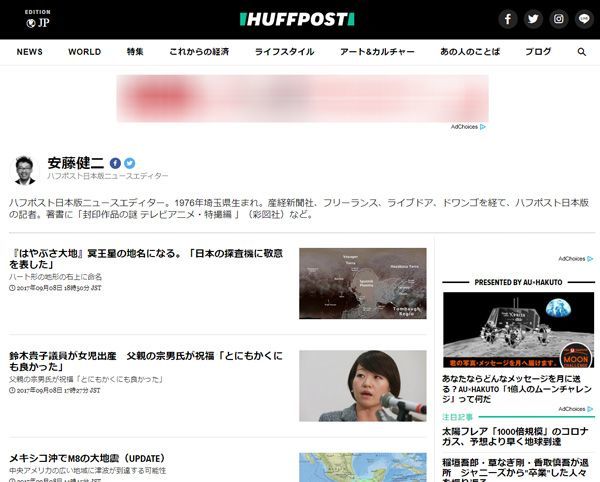Click the 注目記事 section heading
The height and width of the screenshot is (482, 600).
pos(458,417)
